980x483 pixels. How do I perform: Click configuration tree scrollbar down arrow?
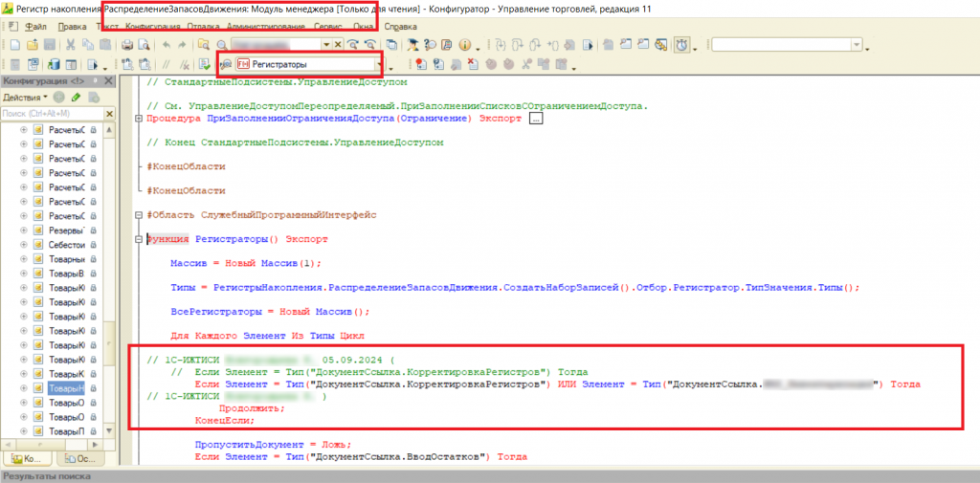click(109, 431)
